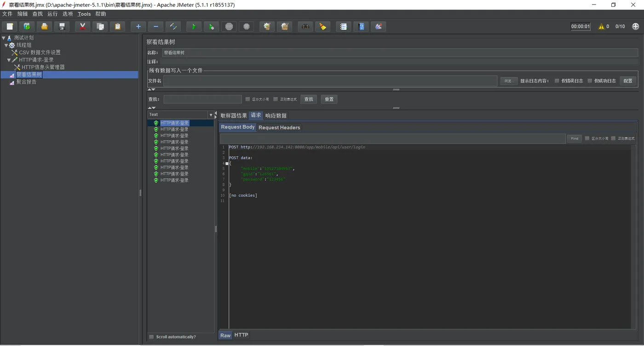Select CSV 数据文件设置 in the tree
Screen dimensions: 644x346
click(x=40, y=53)
